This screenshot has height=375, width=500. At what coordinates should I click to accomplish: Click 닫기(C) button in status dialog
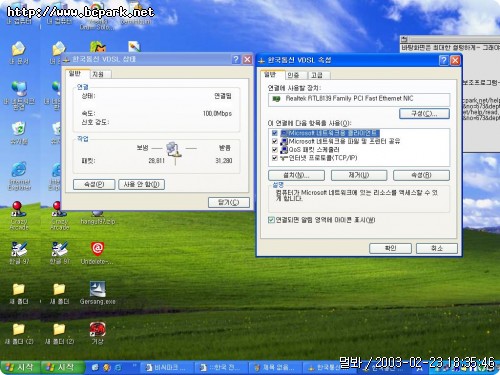tap(229, 202)
